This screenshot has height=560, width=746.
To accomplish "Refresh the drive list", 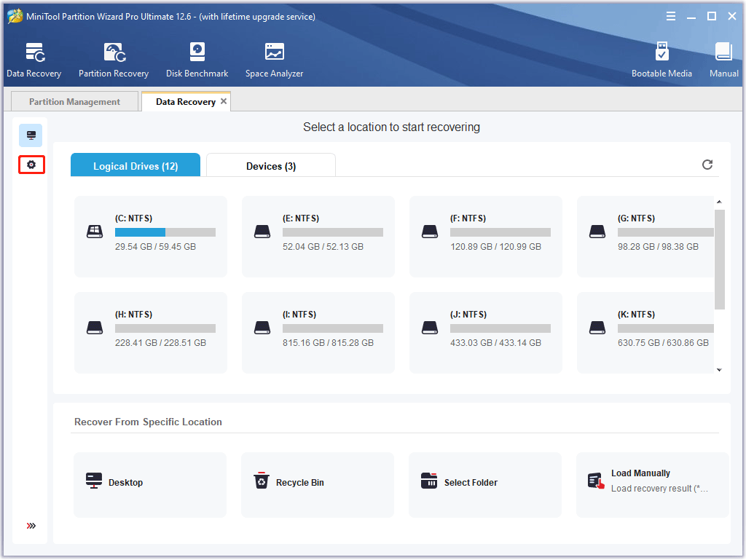I will (x=707, y=165).
